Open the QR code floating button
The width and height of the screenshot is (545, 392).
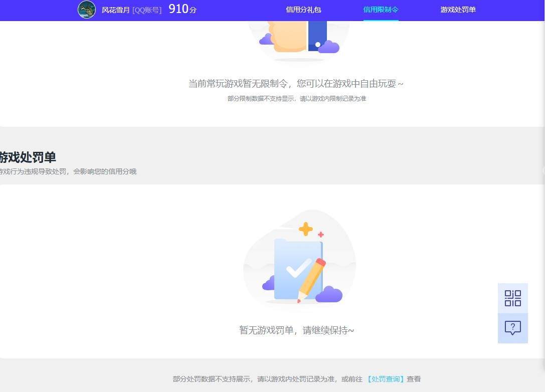513,298
